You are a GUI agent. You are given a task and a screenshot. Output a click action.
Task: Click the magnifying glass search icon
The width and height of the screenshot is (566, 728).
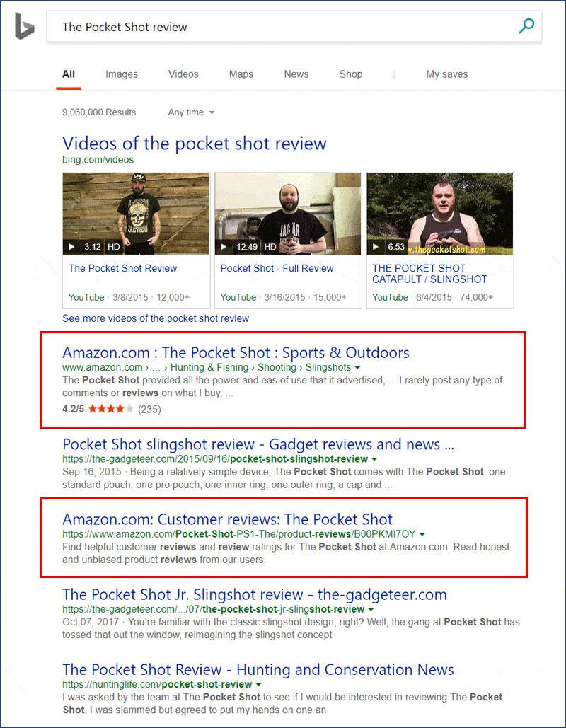tap(526, 26)
